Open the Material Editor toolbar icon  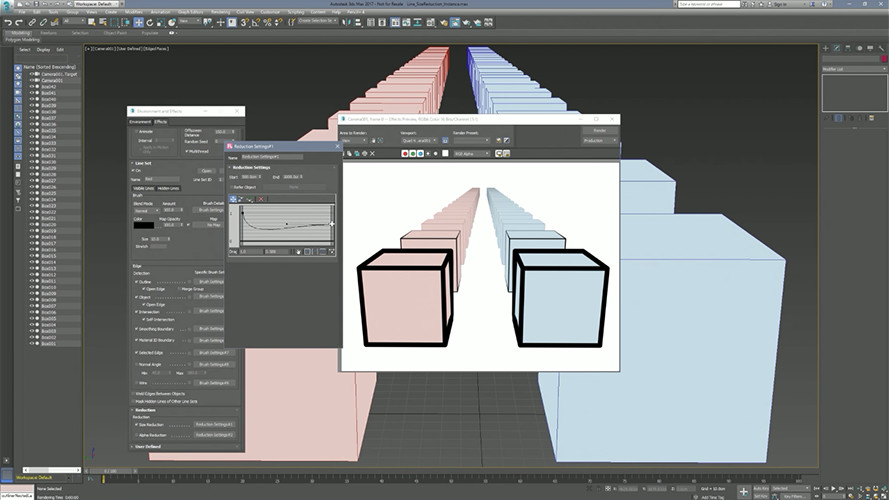coord(430,23)
